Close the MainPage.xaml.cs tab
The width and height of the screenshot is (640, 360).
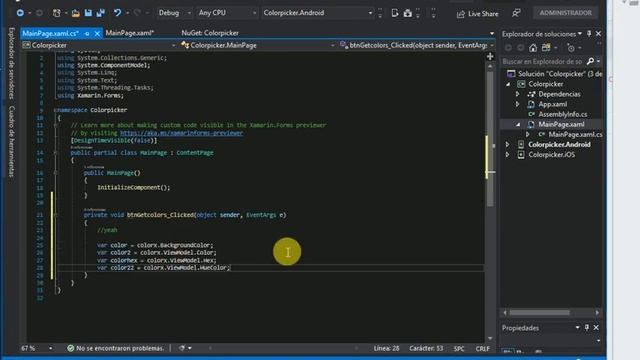click(x=97, y=33)
